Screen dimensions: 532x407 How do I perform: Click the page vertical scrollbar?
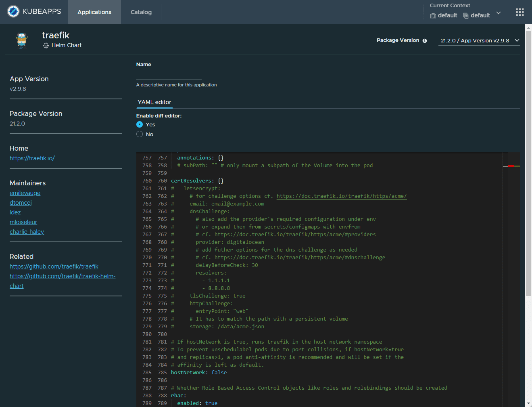tap(528, 162)
